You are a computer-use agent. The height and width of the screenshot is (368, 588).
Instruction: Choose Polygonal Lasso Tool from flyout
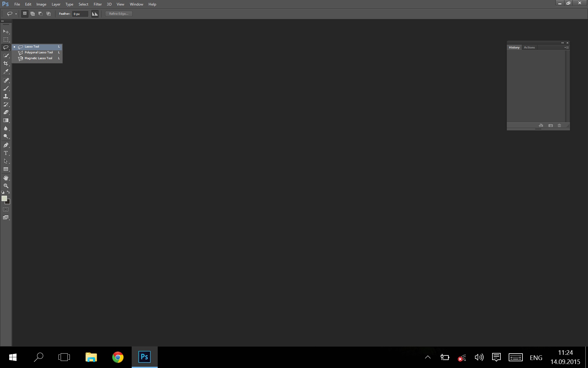39,52
